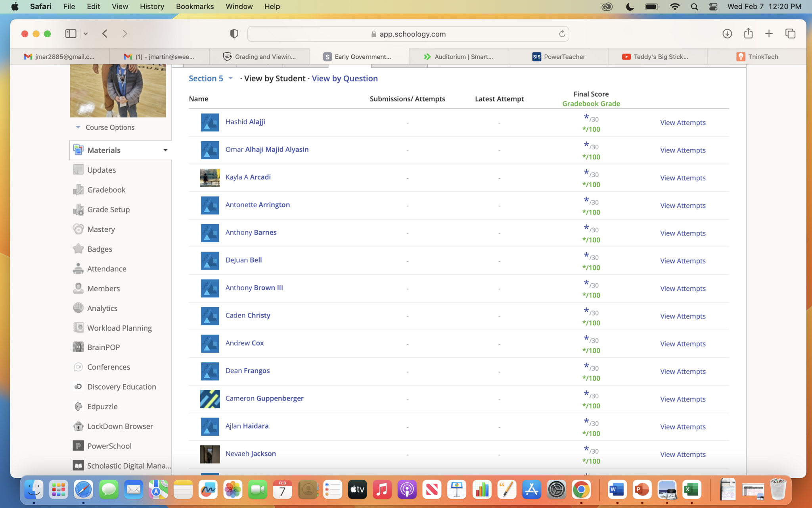Select the Attendance icon
The image size is (812, 508).
coord(78,269)
